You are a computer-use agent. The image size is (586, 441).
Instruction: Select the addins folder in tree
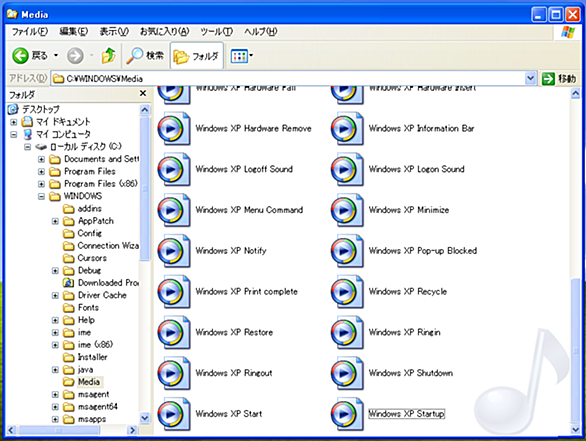[83, 209]
